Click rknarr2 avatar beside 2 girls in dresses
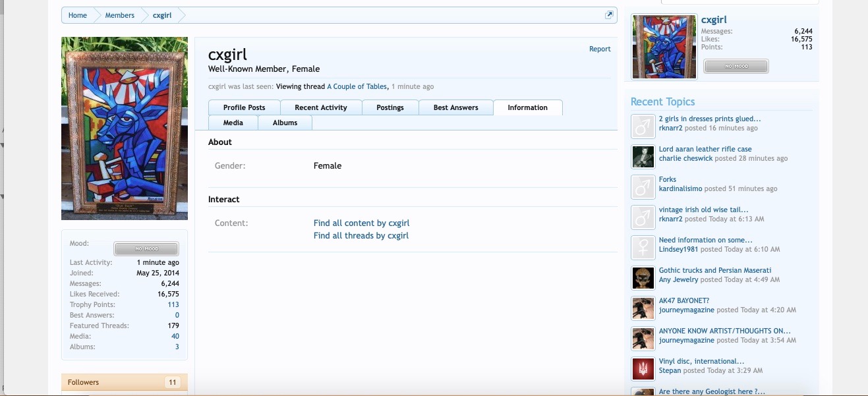 [x=643, y=126]
